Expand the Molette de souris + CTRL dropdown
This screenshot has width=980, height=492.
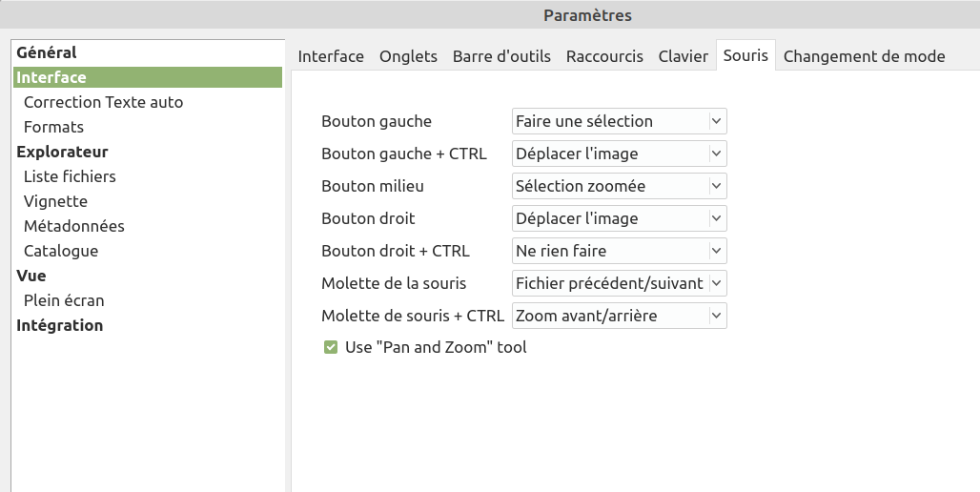tap(620, 316)
